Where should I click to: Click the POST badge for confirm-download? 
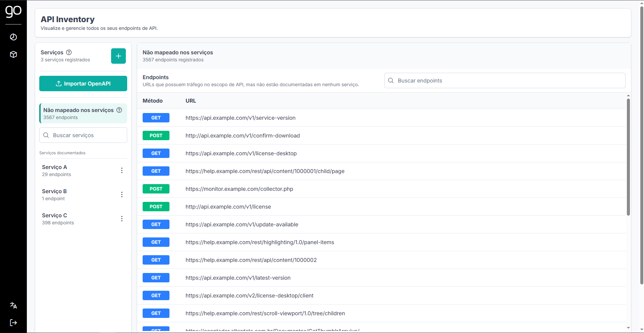tap(156, 135)
